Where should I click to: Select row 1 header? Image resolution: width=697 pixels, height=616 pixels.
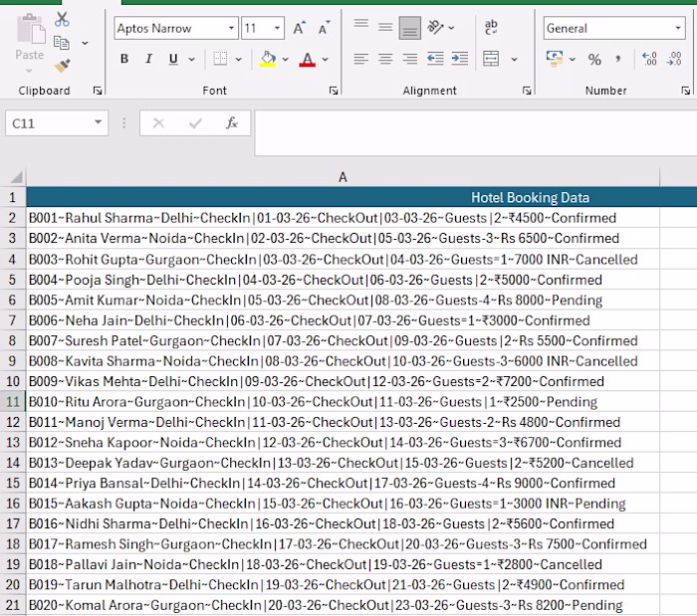pyautogui.click(x=13, y=197)
